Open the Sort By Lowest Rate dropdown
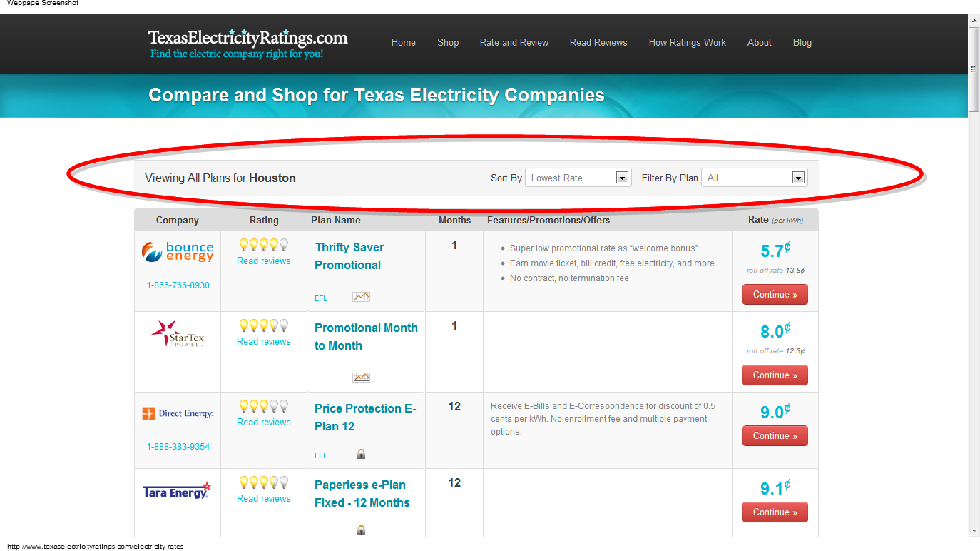Image resolution: width=980 pixels, height=551 pixels. [x=578, y=178]
